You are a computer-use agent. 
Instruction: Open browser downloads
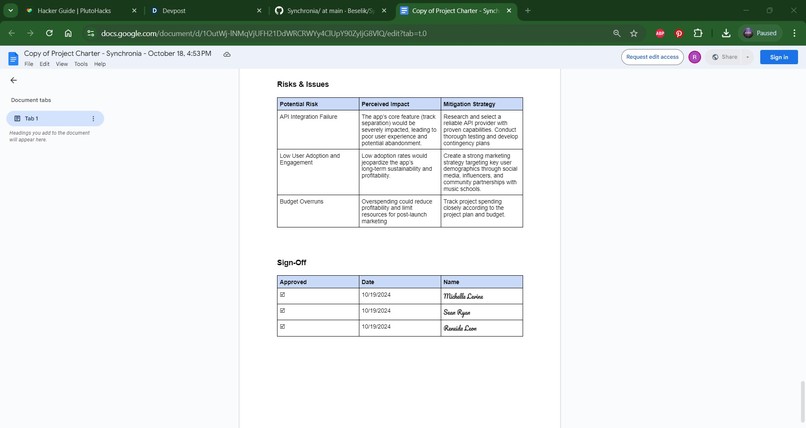tap(726, 33)
